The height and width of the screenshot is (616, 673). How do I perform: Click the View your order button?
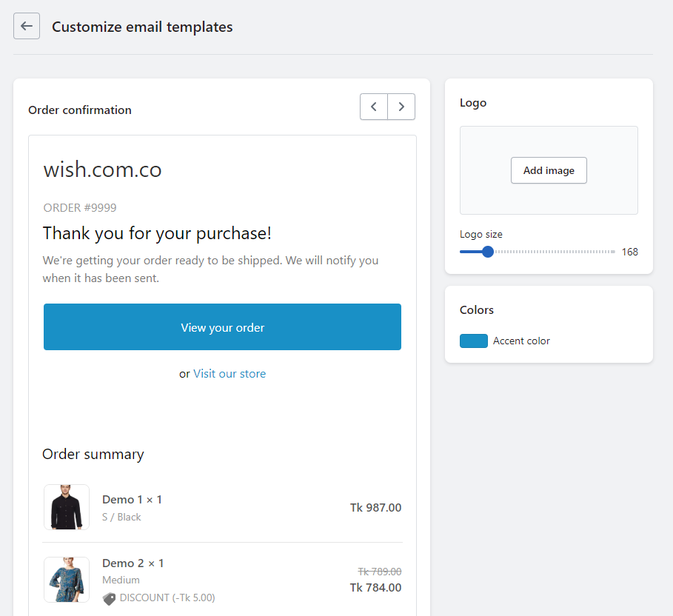point(222,327)
